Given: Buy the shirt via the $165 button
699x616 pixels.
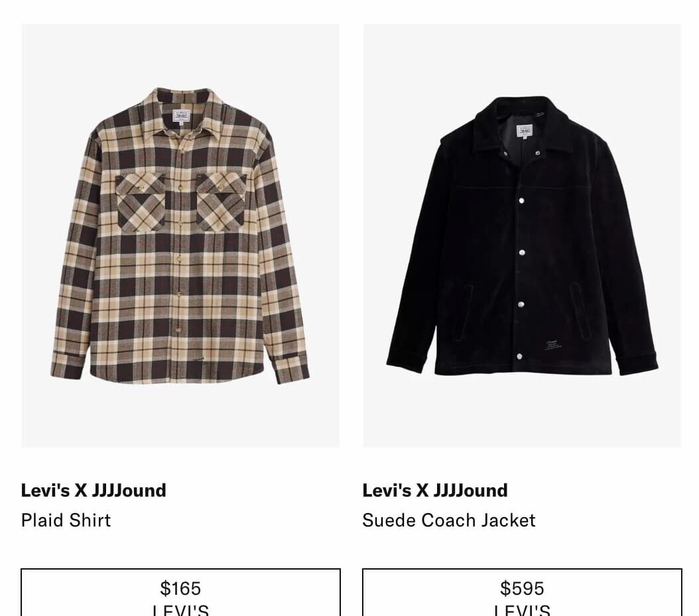Looking at the screenshot, I should pyautogui.click(x=180, y=592).
